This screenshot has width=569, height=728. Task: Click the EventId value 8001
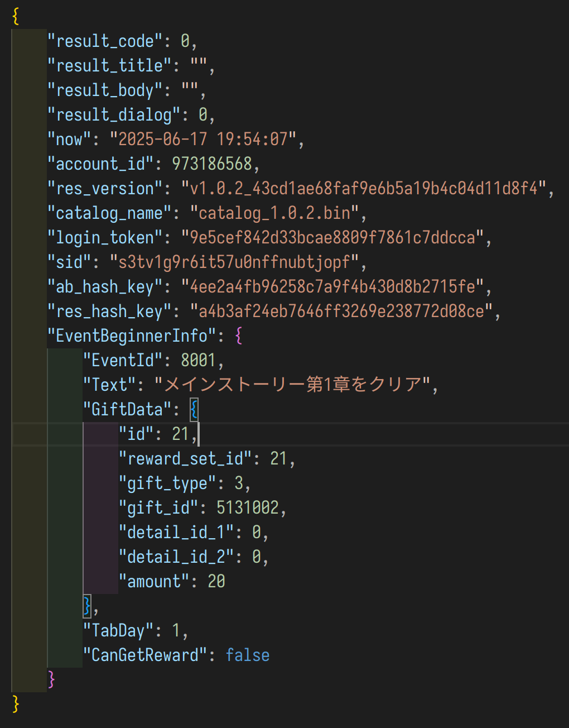coord(199,360)
